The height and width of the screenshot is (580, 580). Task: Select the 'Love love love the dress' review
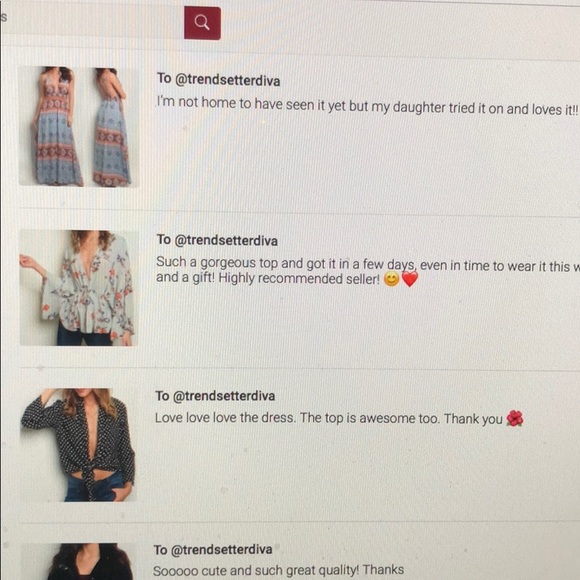329,418
